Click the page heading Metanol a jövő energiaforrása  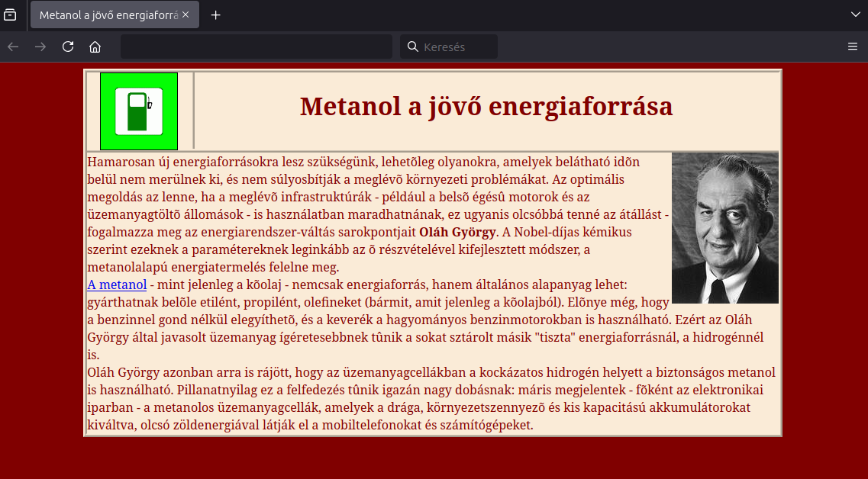tap(486, 106)
